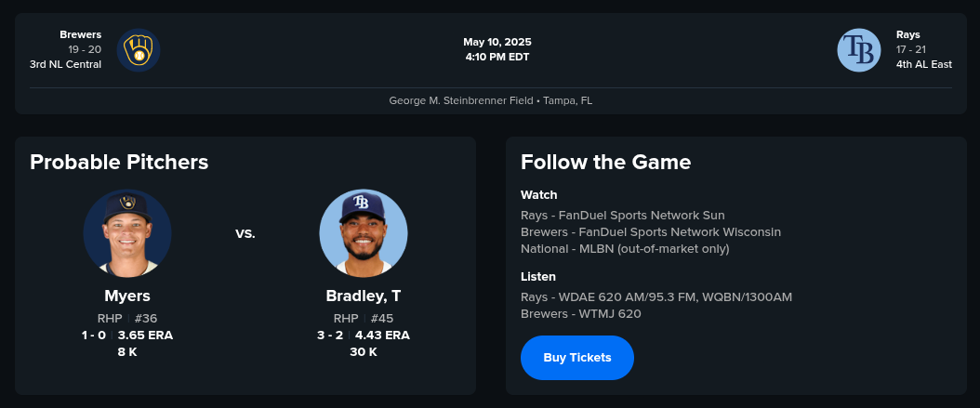
Task: Click the Buy Tickets button
Action: coord(577,358)
